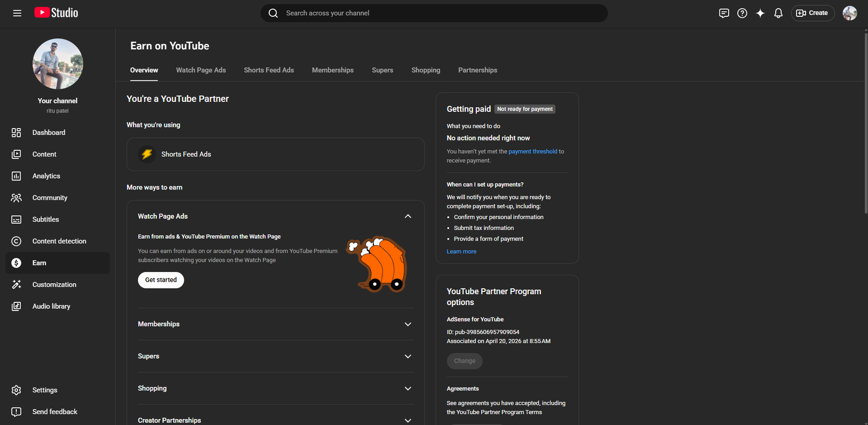Image resolution: width=868 pixels, height=425 pixels.
Task: Open the comments feedback icon in header
Action: pyautogui.click(x=724, y=13)
